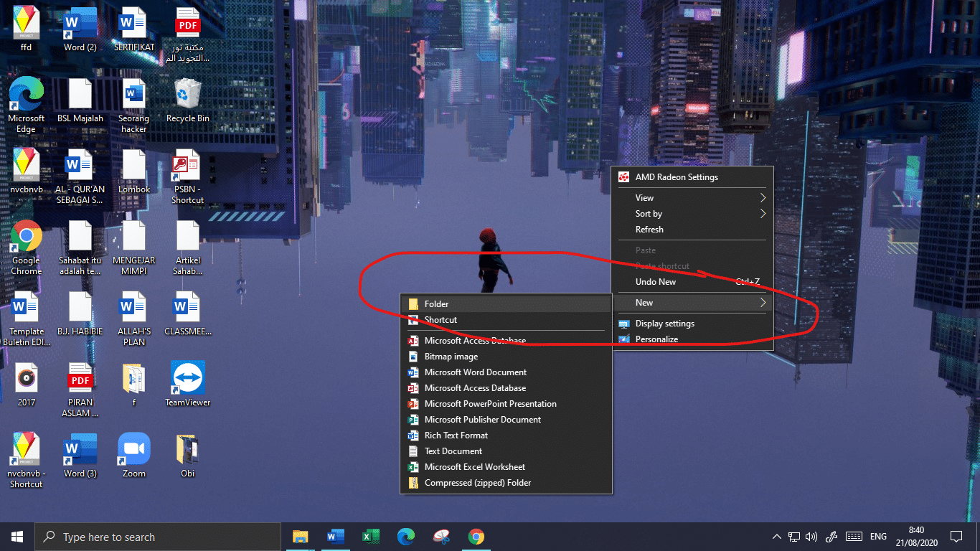
Task: Show hidden system tray icons
Action: 777,537
